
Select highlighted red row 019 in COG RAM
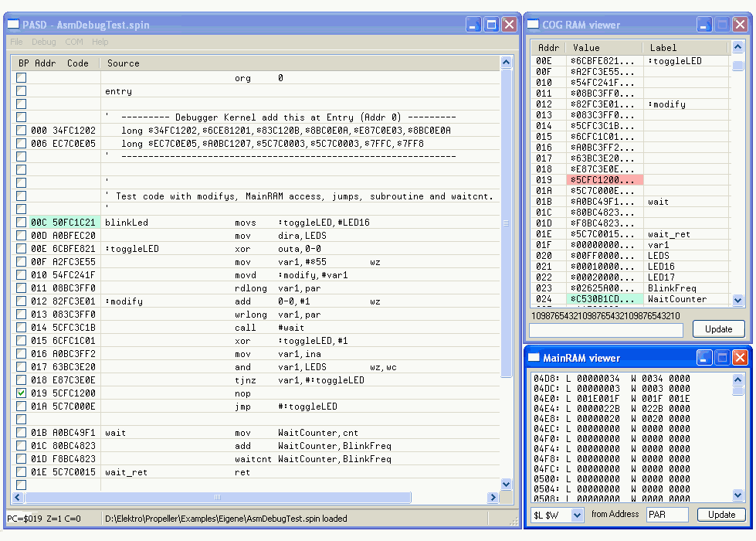(x=605, y=180)
